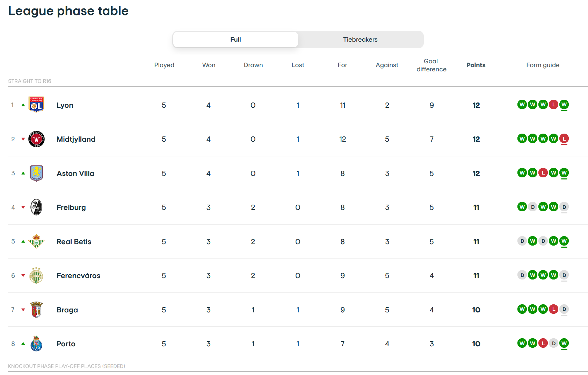Viewport: 588px width, 375px height.
Task: Click the Ferencváros club crest
Action: [36, 275]
